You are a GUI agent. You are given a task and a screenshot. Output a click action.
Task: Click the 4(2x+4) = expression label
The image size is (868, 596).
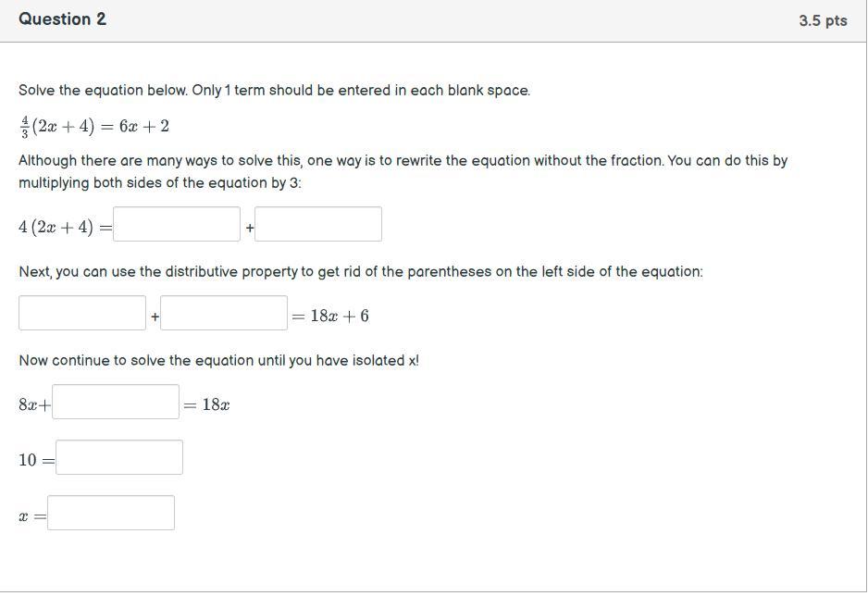point(66,228)
